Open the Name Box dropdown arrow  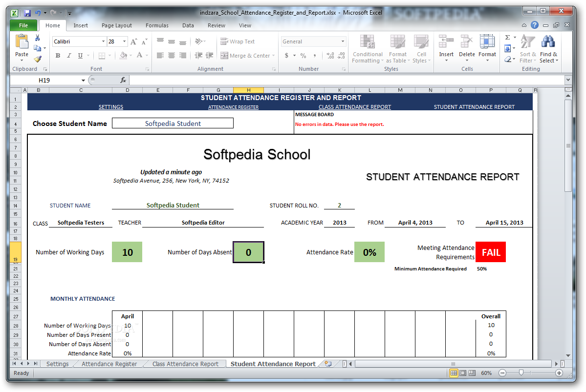[83, 80]
